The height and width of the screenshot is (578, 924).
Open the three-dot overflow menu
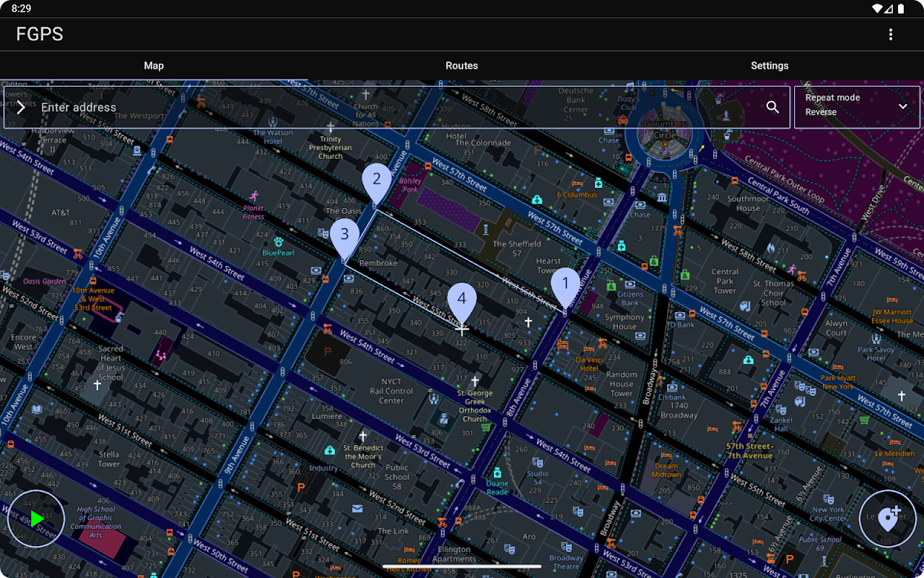point(891,34)
